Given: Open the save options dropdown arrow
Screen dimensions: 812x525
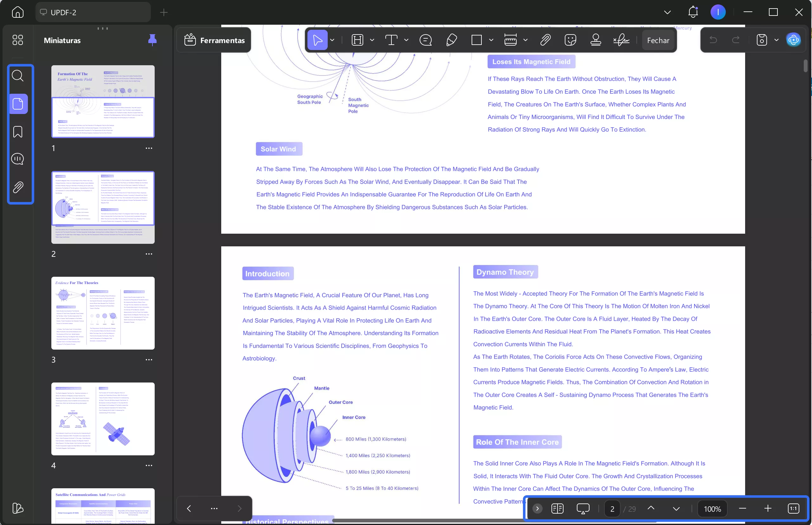Looking at the screenshot, I should (x=777, y=40).
